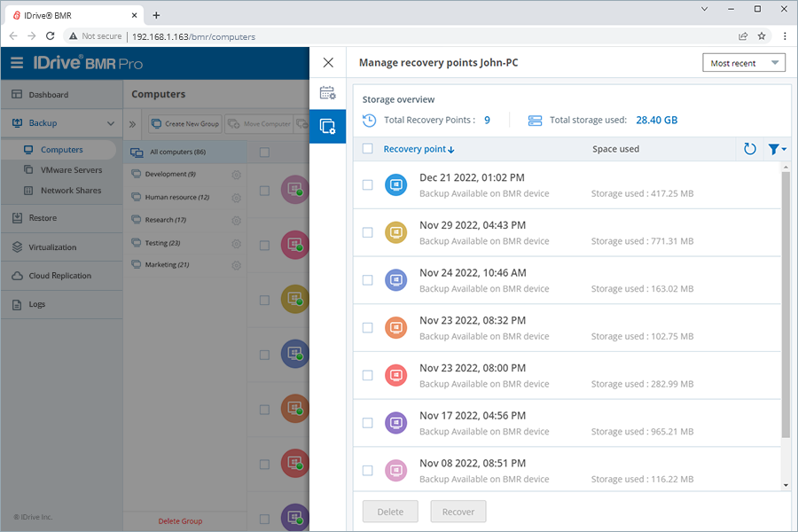The height and width of the screenshot is (532, 798).
Task: Click Delete Group link
Action: coord(180,521)
